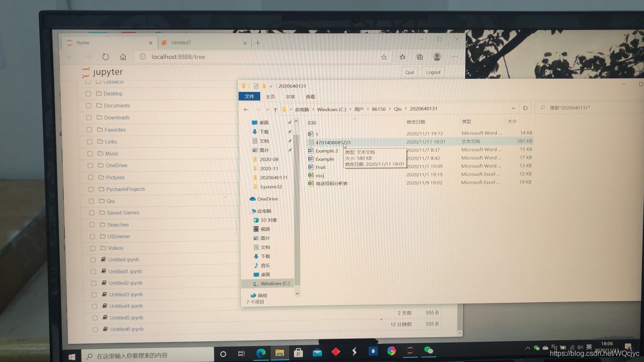Click the Jupyter page scrollbar down arrow
The height and width of the screenshot is (362, 644).
pos(459,333)
